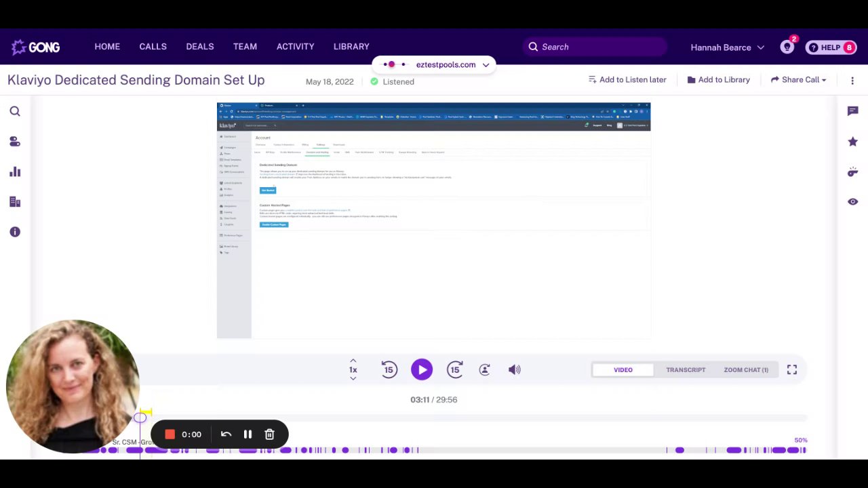This screenshot has height=488, width=868.
Task: Click the timeline playhead marker
Action: click(x=140, y=418)
